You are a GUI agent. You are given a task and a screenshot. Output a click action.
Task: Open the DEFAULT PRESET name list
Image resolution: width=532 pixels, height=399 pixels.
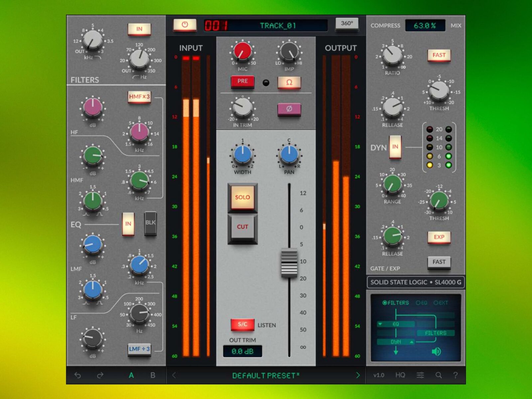point(265,375)
